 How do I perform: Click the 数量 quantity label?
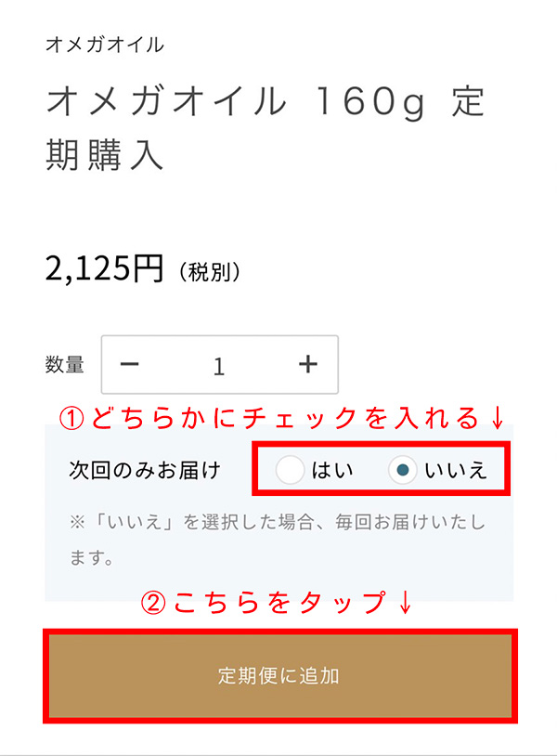click(x=65, y=364)
